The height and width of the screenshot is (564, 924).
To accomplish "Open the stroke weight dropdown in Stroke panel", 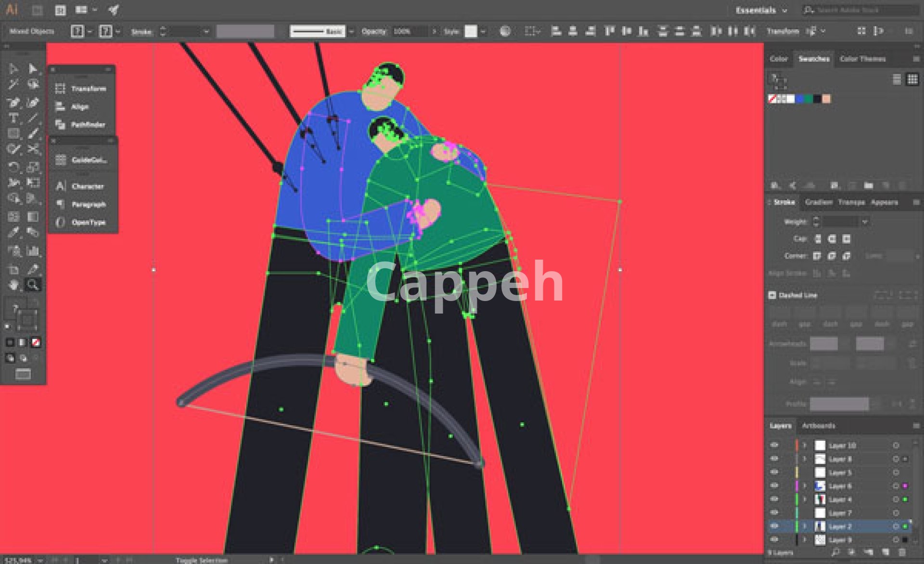I will (865, 222).
